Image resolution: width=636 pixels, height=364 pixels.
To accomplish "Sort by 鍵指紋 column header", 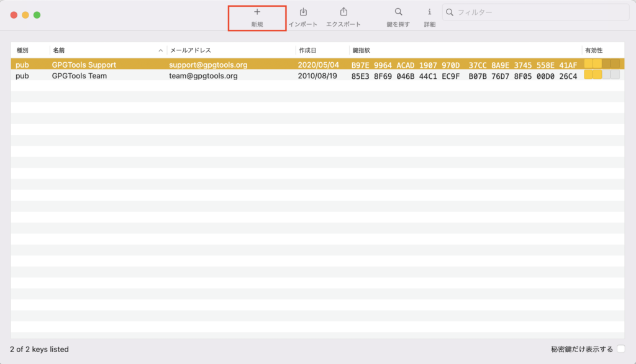I will (x=361, y=50).
